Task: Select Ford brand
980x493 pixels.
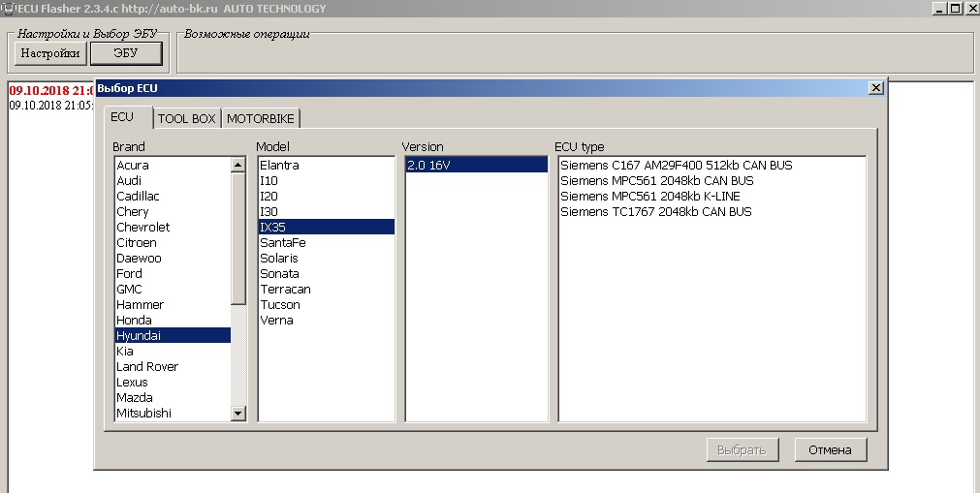Action: pos(174,274)
